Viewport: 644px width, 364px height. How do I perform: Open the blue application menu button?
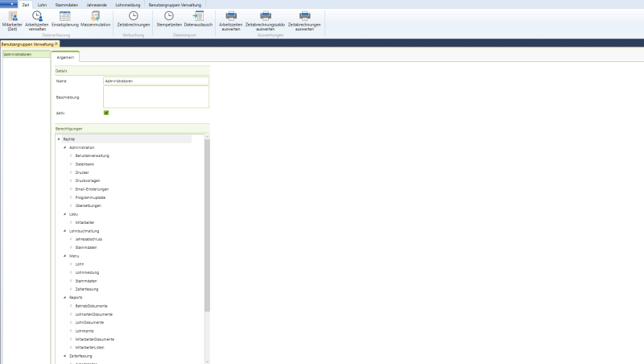click(9, 4)
